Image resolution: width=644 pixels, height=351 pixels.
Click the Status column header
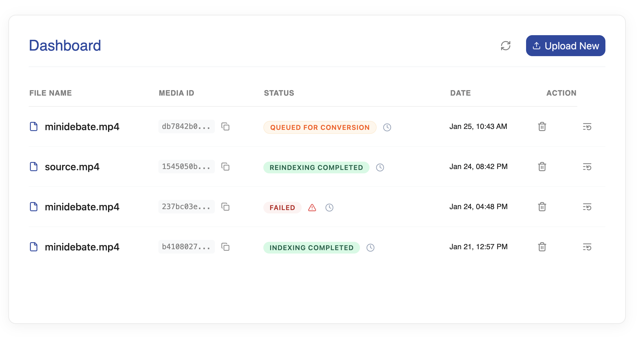[279, 93]
